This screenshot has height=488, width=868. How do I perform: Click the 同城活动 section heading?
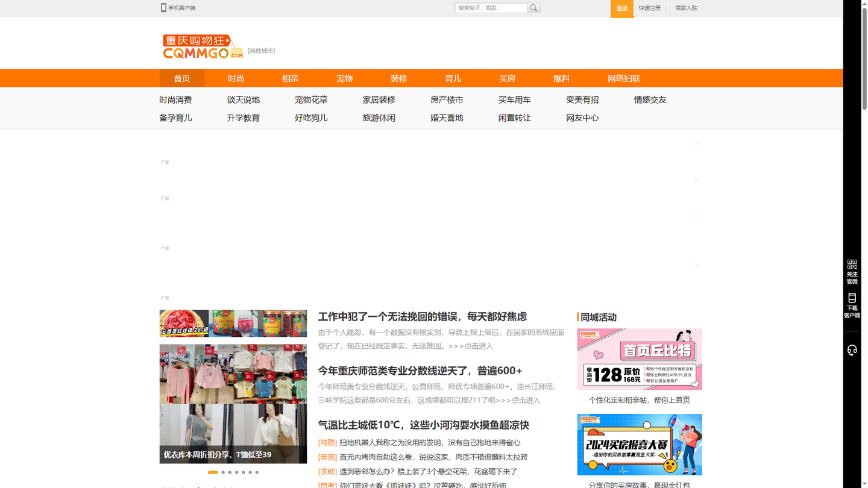point(599,317)
